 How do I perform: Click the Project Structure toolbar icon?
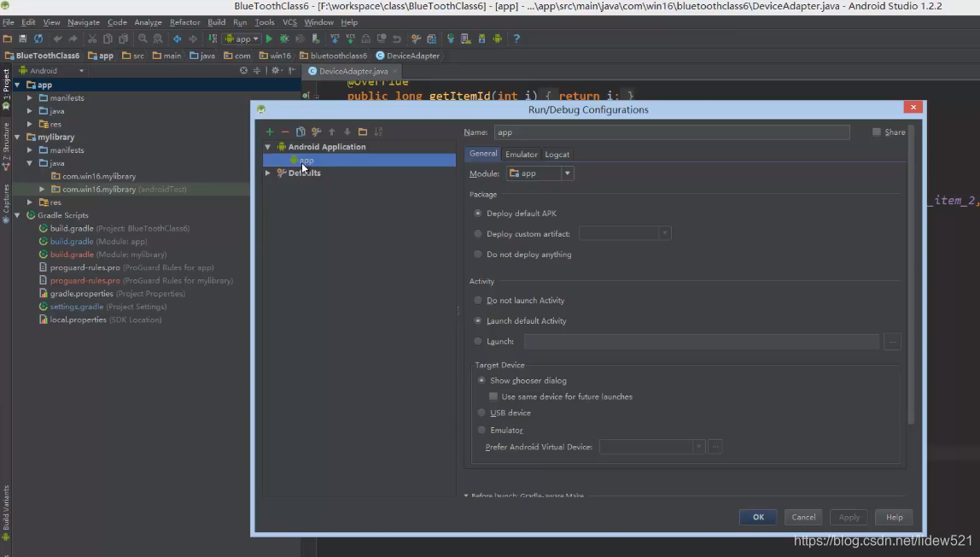[431, 38]
